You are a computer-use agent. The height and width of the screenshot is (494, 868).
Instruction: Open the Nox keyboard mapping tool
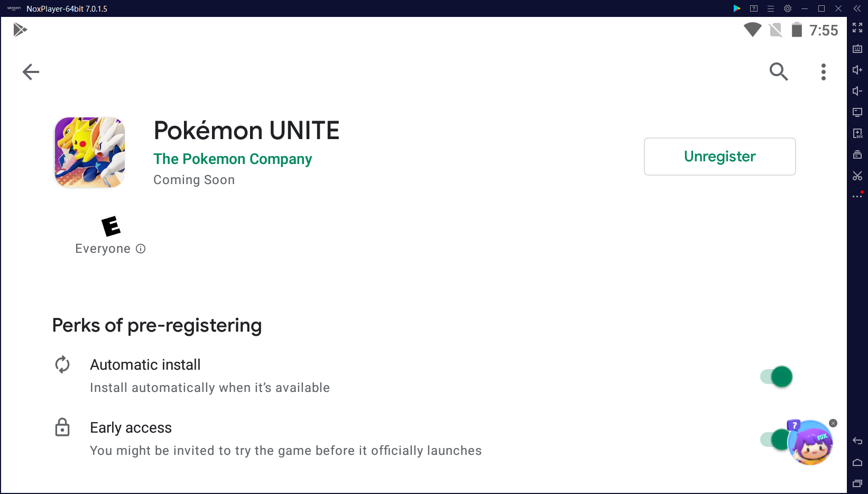point(857,49)
